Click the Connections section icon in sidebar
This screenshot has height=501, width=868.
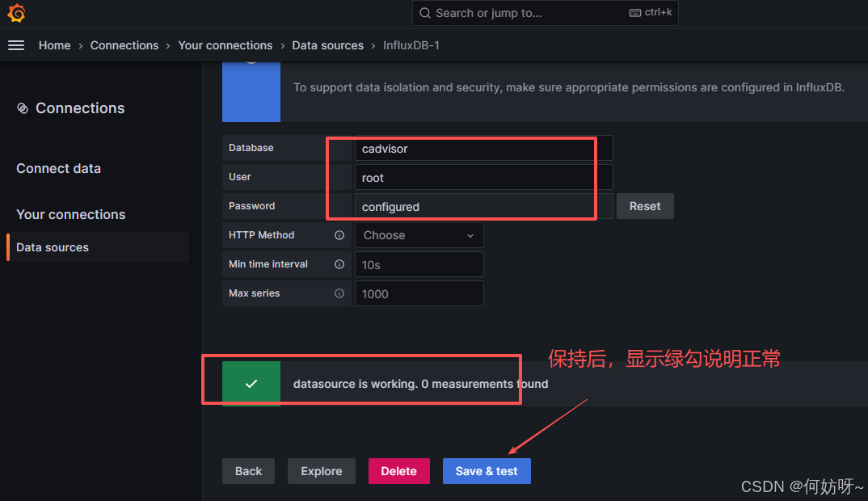pos(22,108)
